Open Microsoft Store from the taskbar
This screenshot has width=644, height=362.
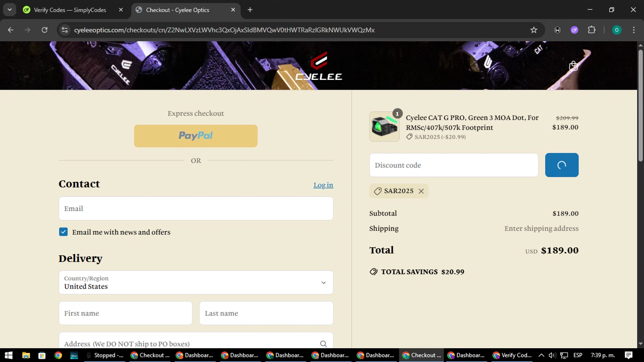click(x=42, y=355)
